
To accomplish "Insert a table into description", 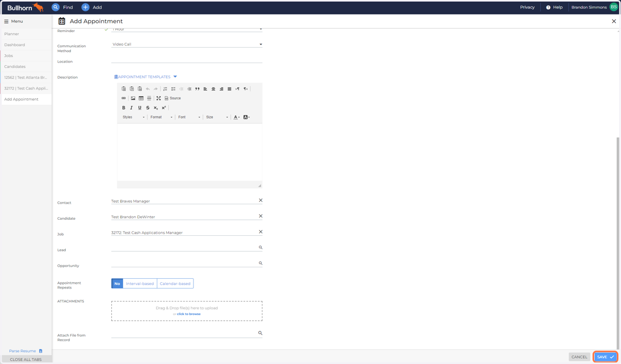I will click(141, 98).
